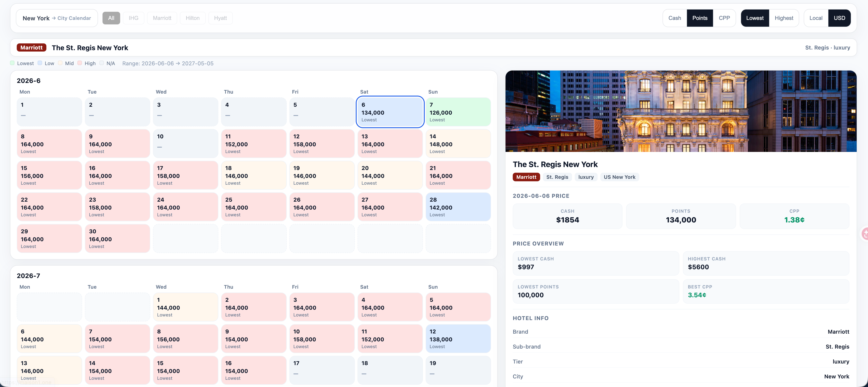This screenshot has width=868, height=387.
Task: Select July 15 cell in 2026-7 calendar
Action: [x=186, y=370]
